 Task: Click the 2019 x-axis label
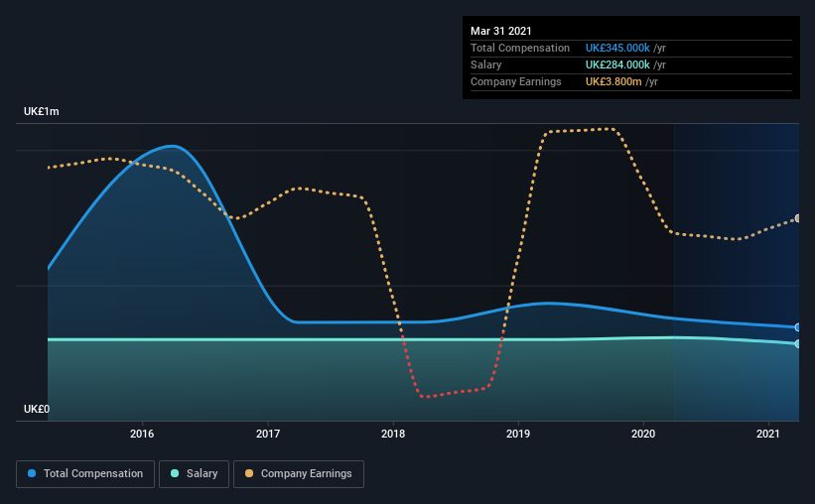click(518, 434)
